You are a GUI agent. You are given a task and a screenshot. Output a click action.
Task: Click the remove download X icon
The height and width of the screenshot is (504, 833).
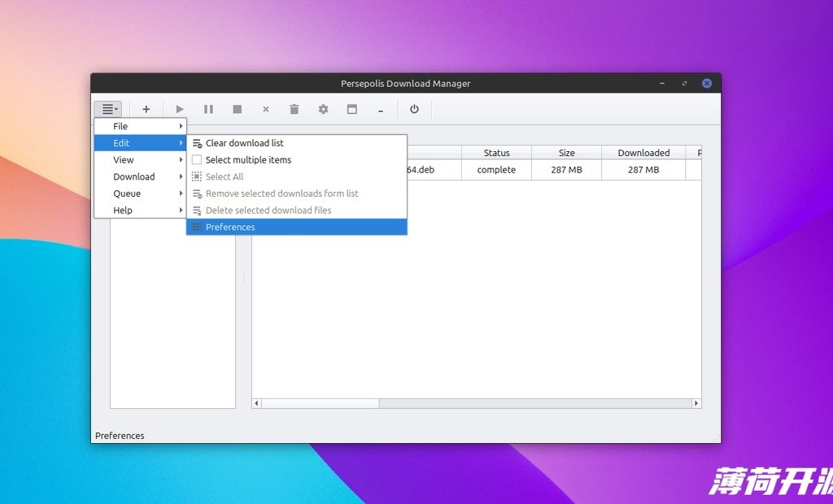click(266, 110)
